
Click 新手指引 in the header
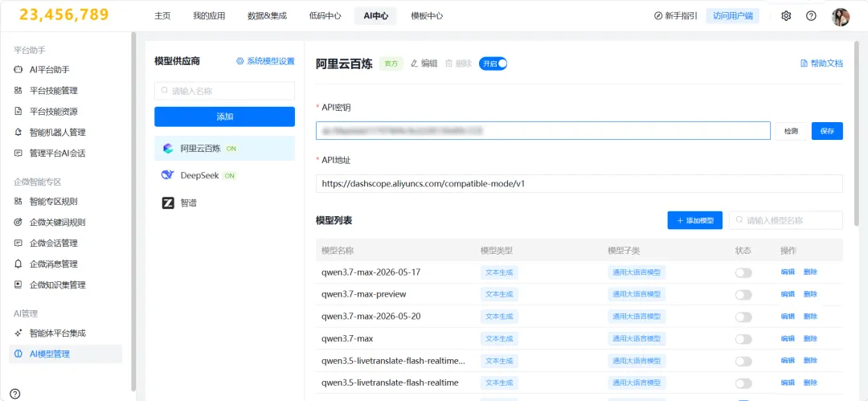(675, 16)
